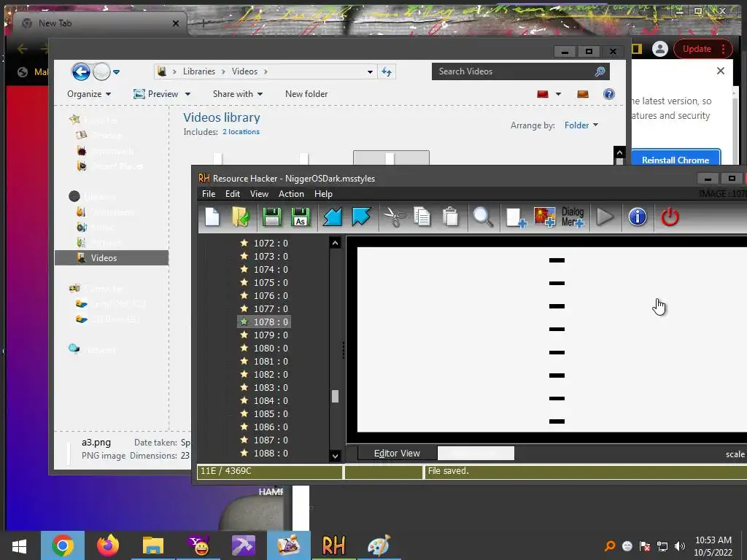Open Paint from the taskbar
Image resolution: width=747 pixels, height=560 pixels.
tap(379, 545)
